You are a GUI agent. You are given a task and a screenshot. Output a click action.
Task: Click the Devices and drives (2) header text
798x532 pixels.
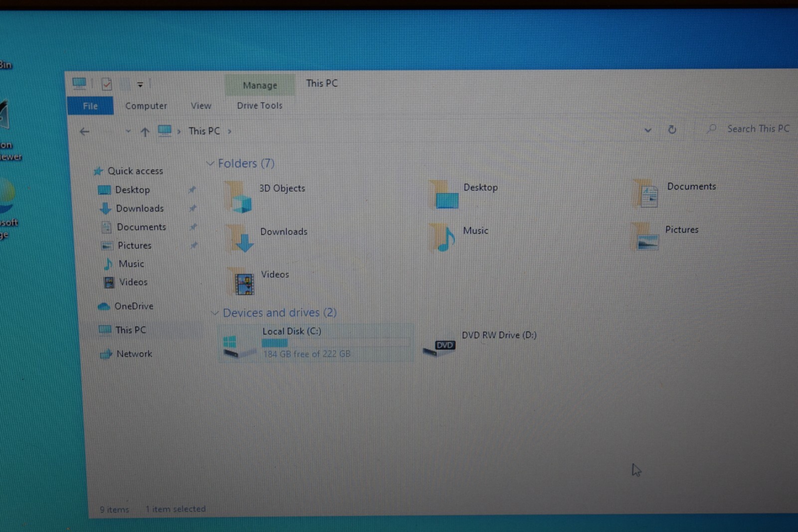point(280,313)
